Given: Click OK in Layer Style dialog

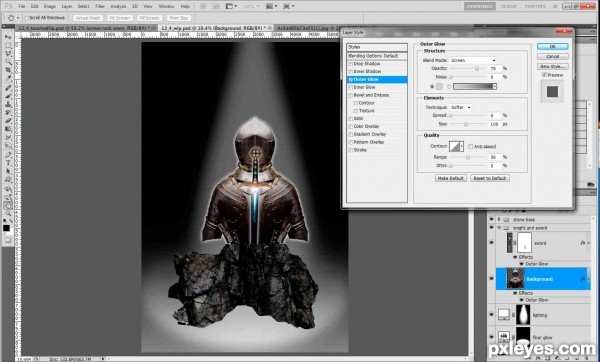Looking at the screenshot, I should [x=552, y=47].
